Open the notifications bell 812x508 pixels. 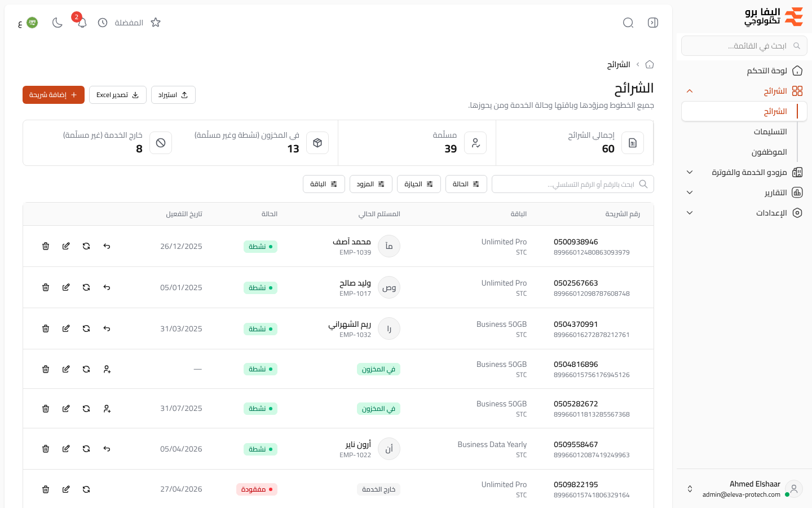(x=82, y=23)
